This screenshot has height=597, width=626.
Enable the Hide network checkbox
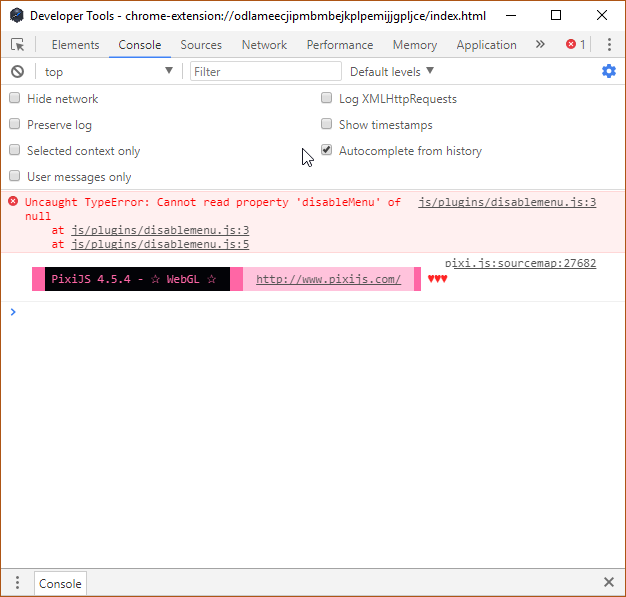point(15,98)
